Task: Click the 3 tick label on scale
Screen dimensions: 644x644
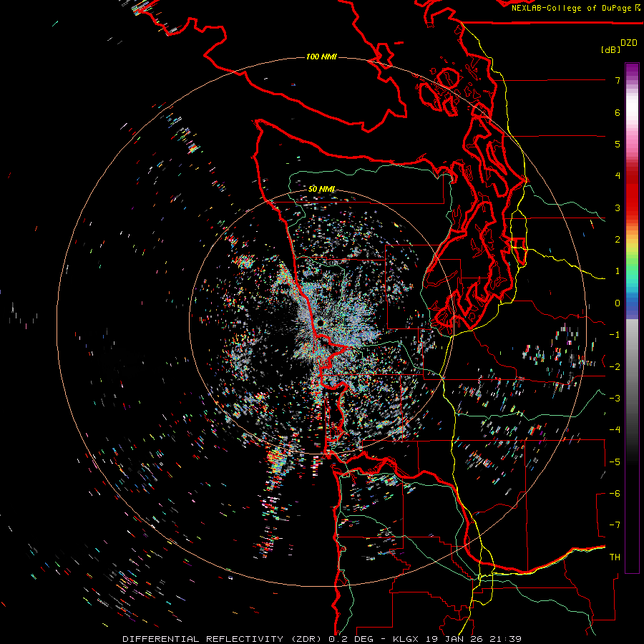Action: point(618,208)
